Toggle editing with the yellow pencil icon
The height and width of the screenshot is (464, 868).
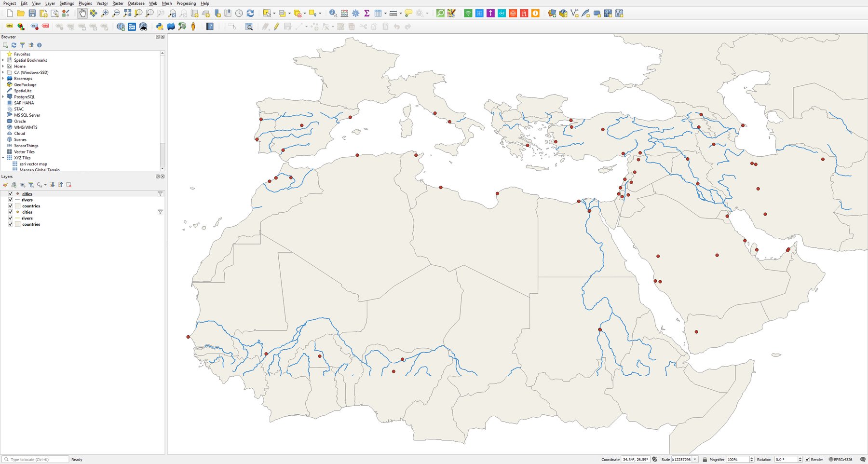(276, 27)
